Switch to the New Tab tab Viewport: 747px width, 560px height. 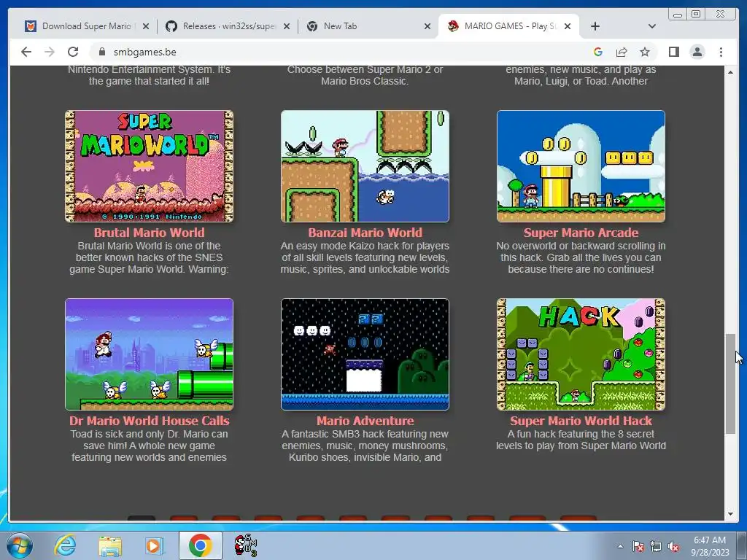[367, 26]
